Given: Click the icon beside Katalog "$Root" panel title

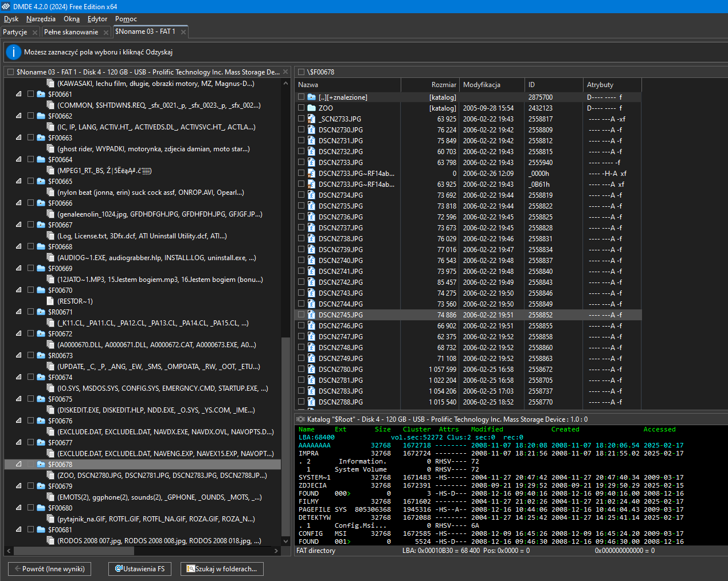Looking at the screenshot, I should (x=300, y=419).
